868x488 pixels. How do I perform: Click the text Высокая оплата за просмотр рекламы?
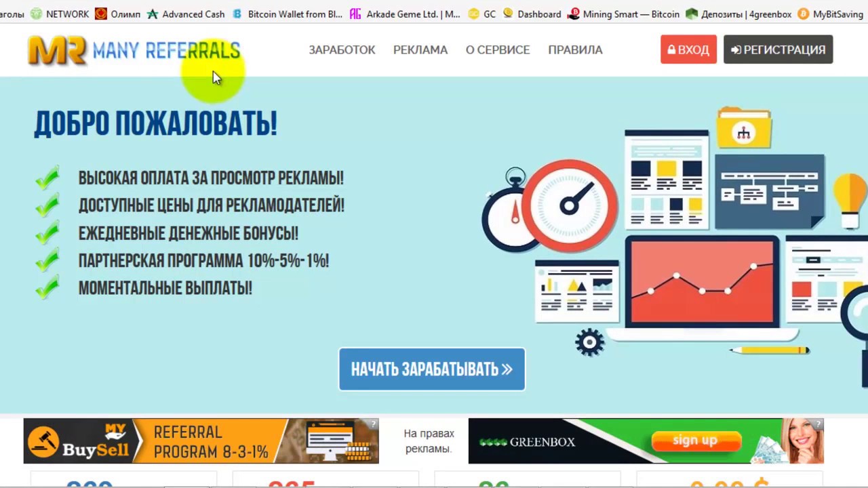coord(211,178)
